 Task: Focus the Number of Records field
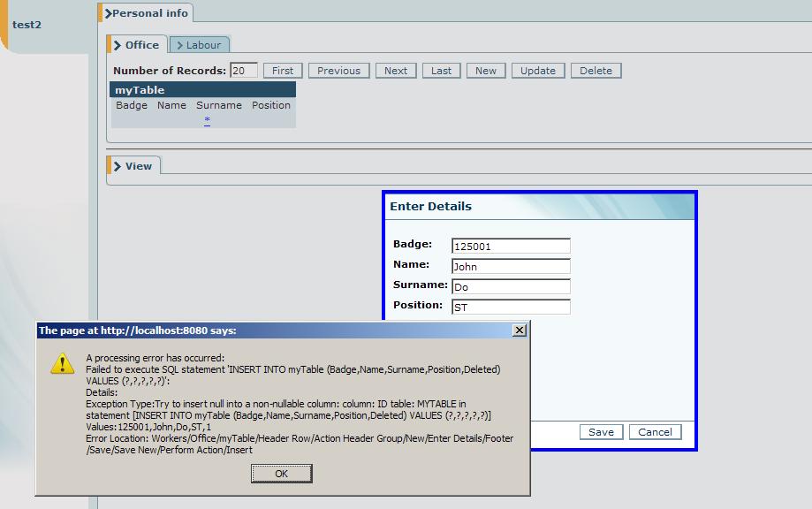point(243,71)
